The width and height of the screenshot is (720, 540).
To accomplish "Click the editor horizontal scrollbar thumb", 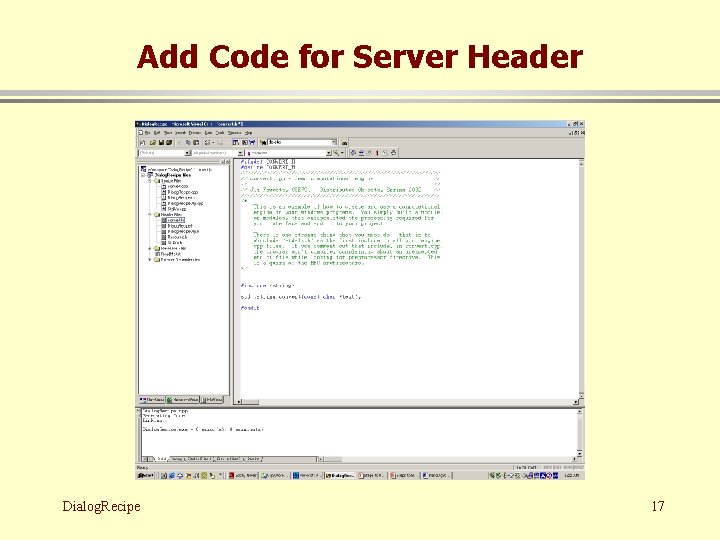I will (251, 402).
